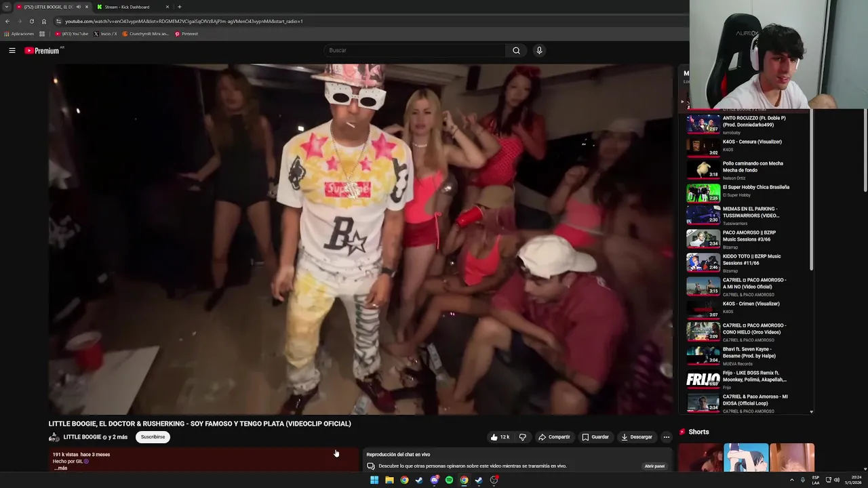Mute the LITTLE BOOGIE tab audio
Image resolution: width=868 pixels, height=488 pixels.
point(79,7)
